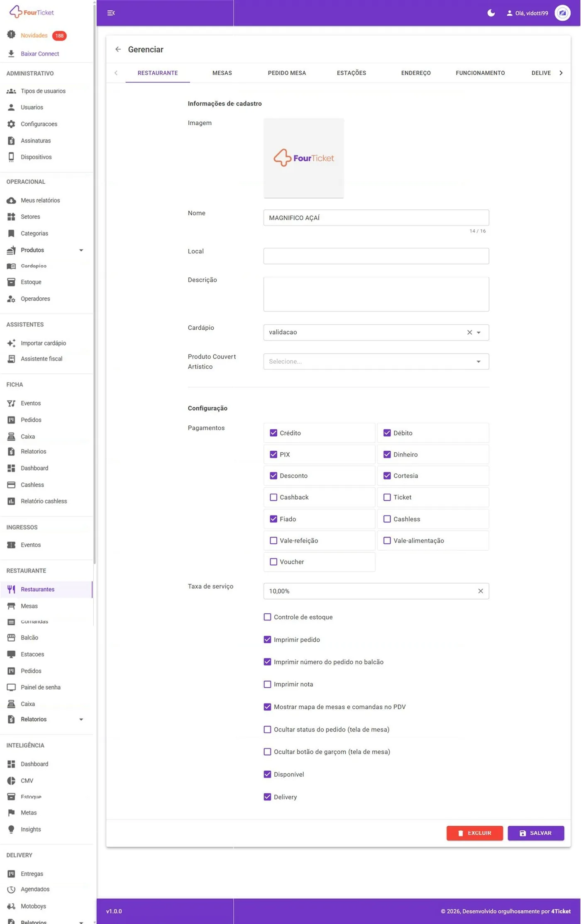Clear the Taxa de serviço value

(x=480, y=591)
